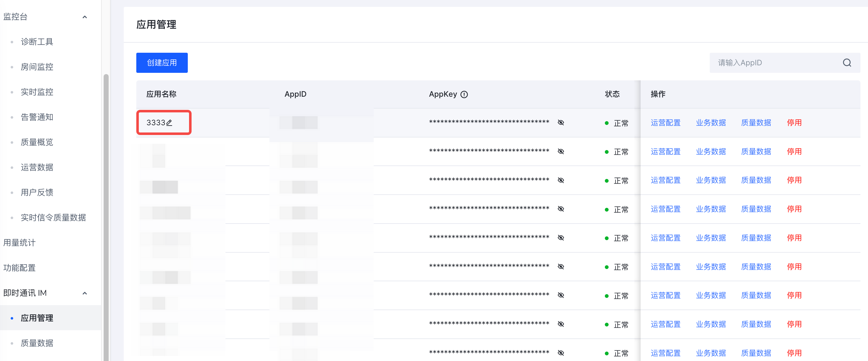This screenshot has width=868, height=361.
Task: Open 运营配置 for the 3333 app
Action: click(x=665, y=122)
